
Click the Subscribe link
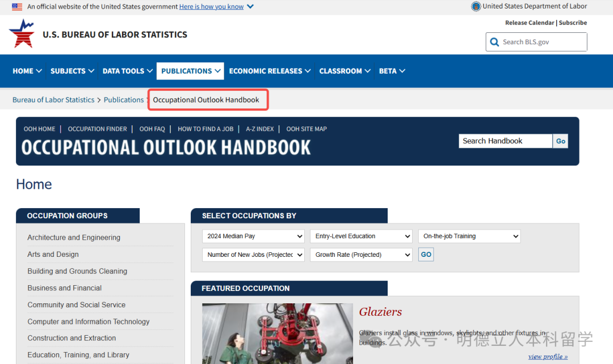coord(573,23)
